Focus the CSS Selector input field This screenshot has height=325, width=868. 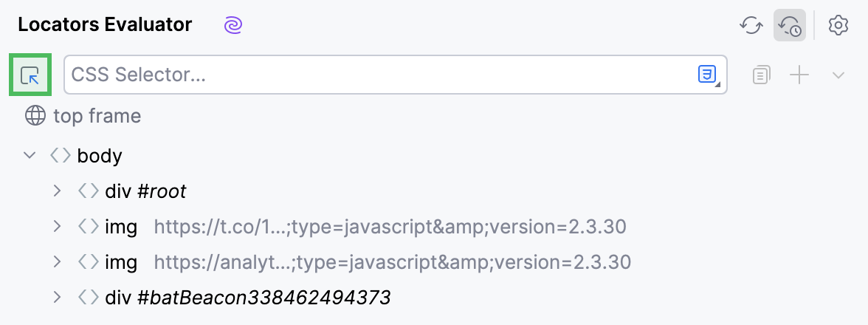376,75
